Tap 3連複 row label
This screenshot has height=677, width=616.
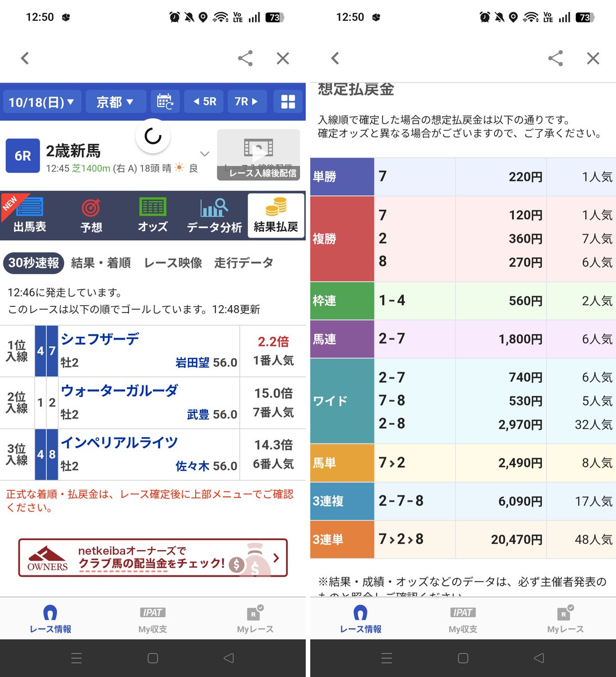point(342,501)
